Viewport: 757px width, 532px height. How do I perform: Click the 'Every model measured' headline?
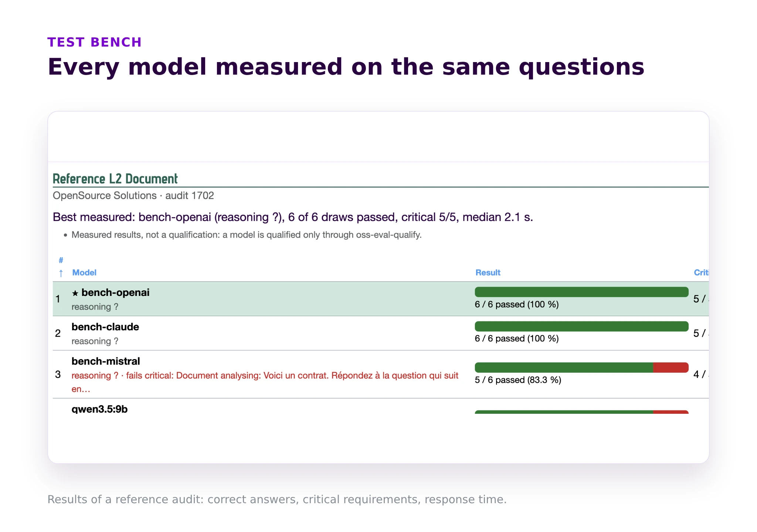pyautogui.click(x=346, y=67)
